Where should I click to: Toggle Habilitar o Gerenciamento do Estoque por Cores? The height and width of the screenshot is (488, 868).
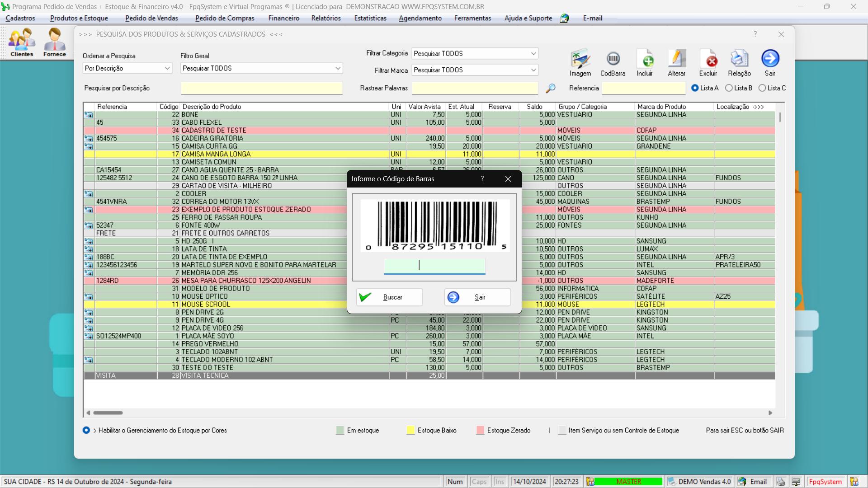point(86,431)
